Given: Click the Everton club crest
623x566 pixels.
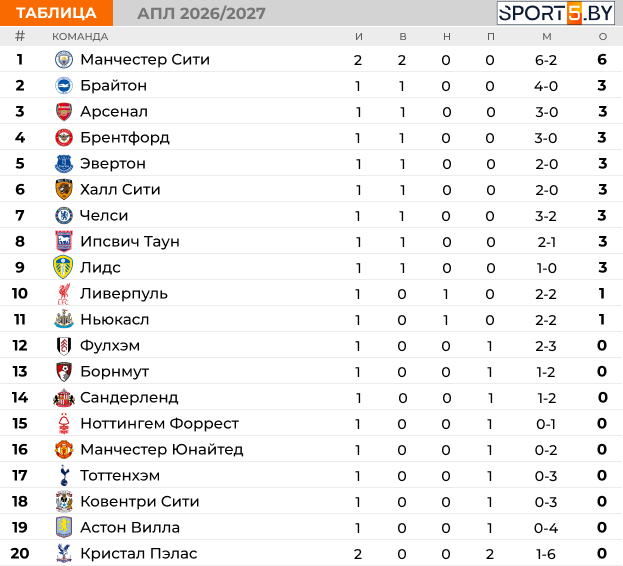Looking at the screenshot, I should pos(64,164).
